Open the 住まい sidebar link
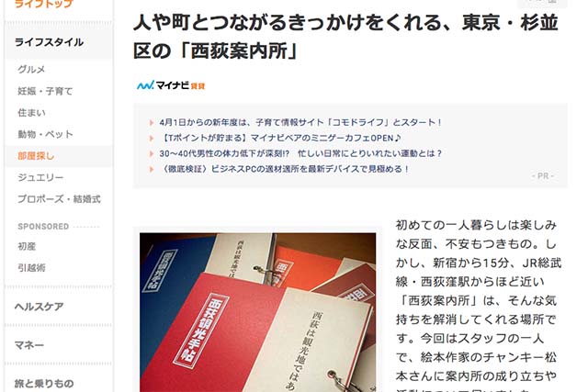The image size is (588, 392). pos(31,112)
